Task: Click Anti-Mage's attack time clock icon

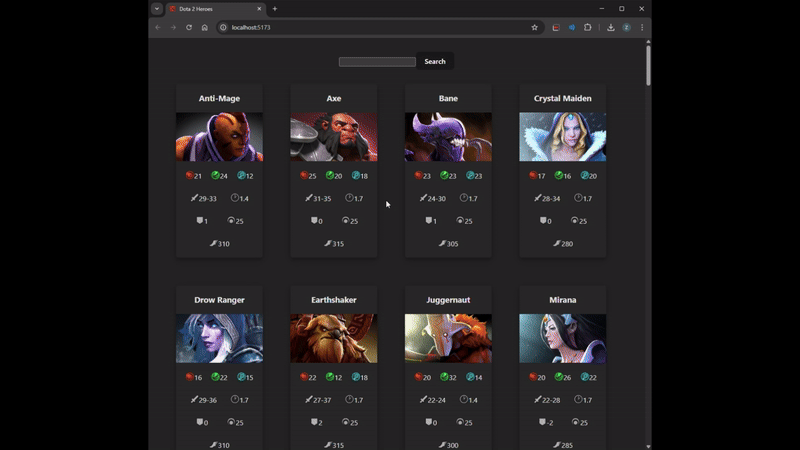Action: (235, 197)
